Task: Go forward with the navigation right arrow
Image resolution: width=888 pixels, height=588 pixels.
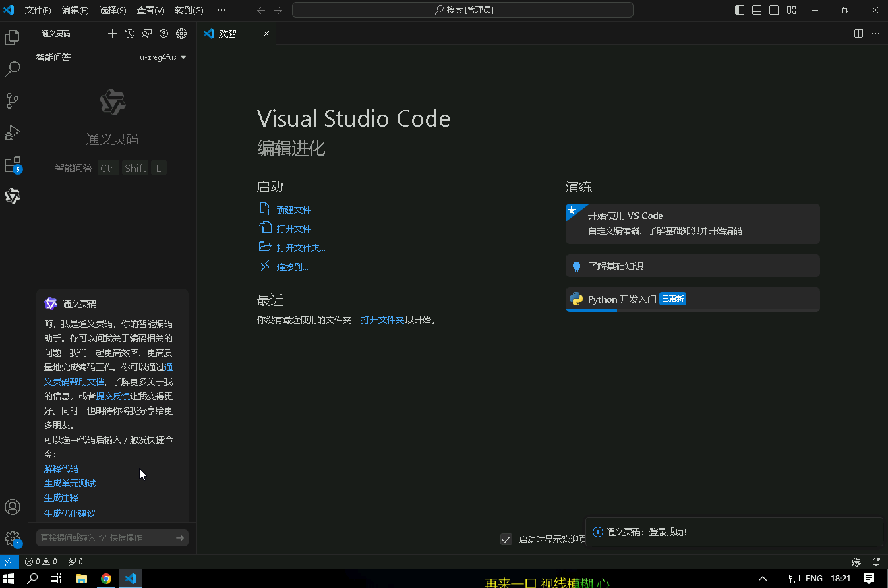Action: click(278, 10)
